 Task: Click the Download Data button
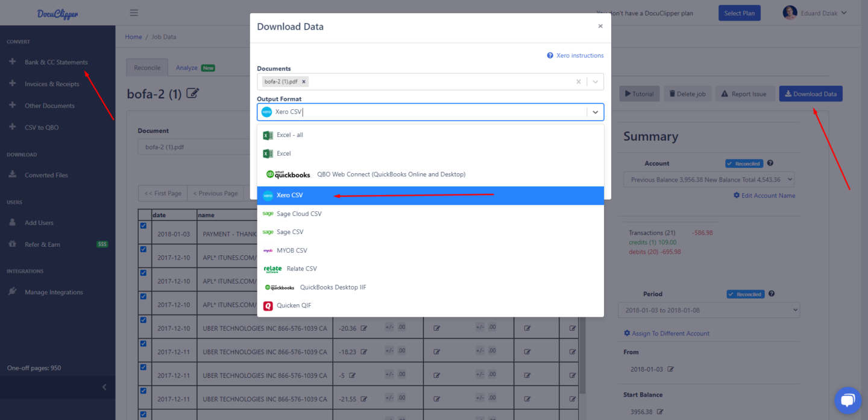810,94
